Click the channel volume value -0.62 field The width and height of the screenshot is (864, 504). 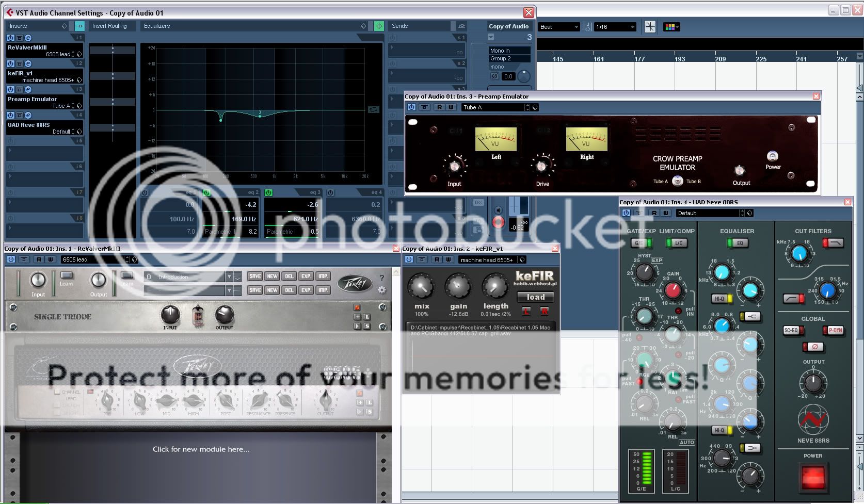coord(517,227)
